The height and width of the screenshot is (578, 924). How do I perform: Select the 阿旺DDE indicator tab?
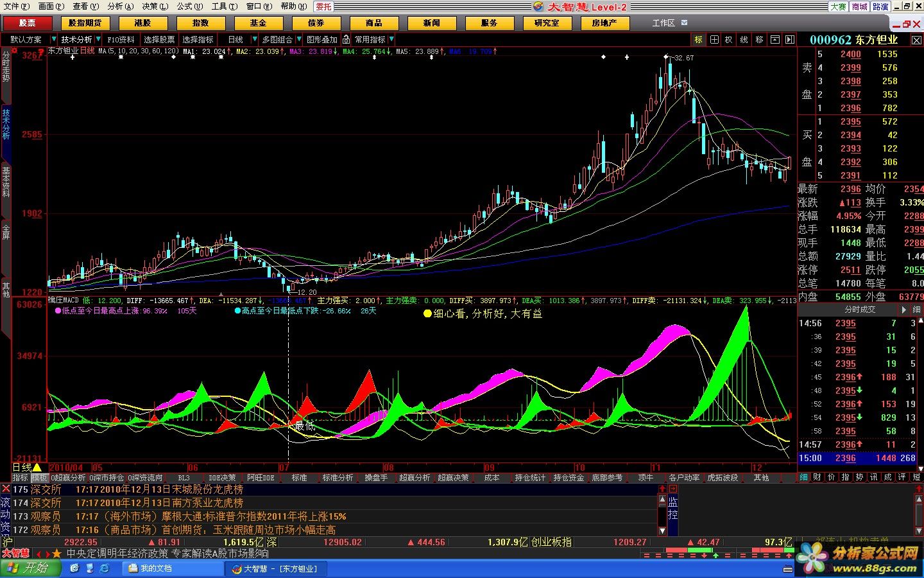click(261, 478)
